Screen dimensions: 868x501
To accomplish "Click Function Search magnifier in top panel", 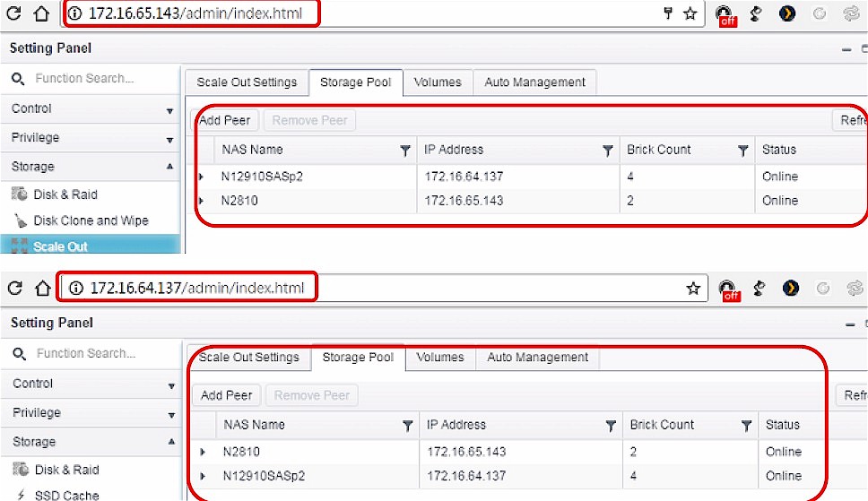I will 18,79.
